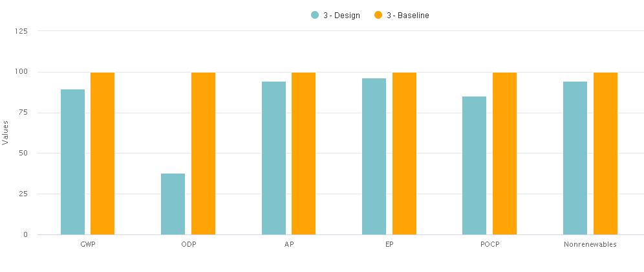Click the POCP Design bar
The height and width of the screenshot is (272, 644).
[x=474, y=165]
